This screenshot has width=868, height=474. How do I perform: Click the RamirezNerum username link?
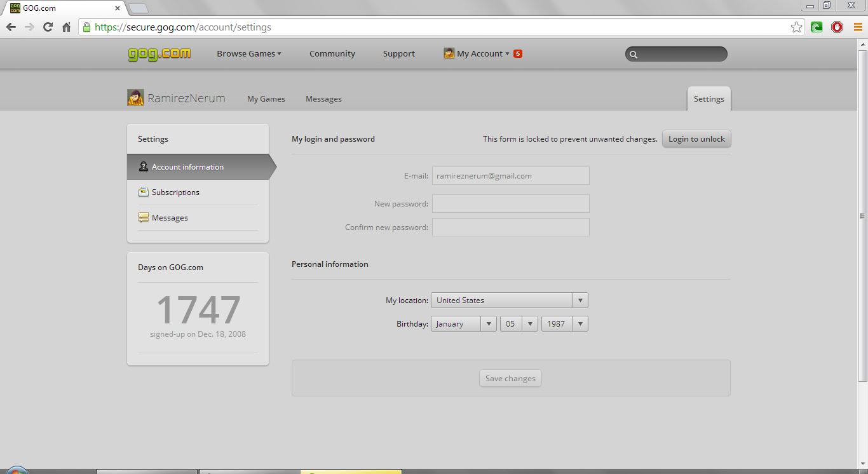[x=187, y=98]
